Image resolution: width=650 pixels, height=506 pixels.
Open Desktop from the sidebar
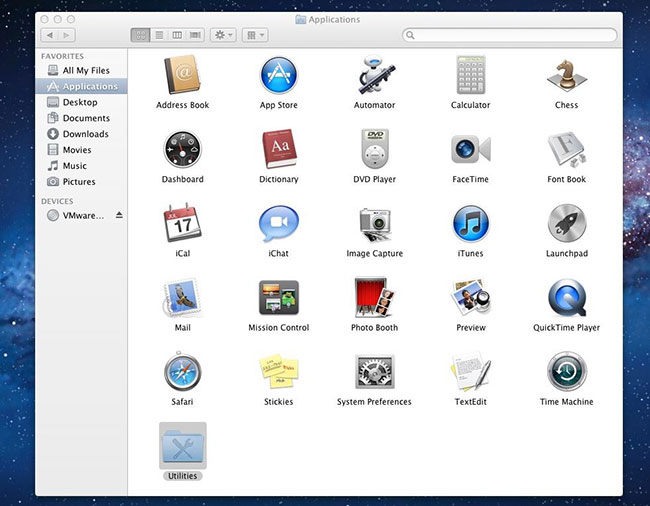[x=81, y=102]
